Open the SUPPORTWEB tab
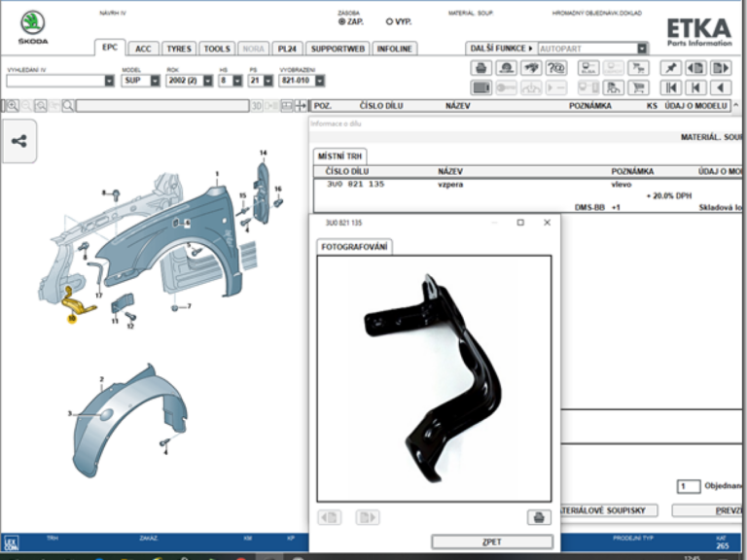Viewport: 747px width, 560px height. tap(337, 48)
